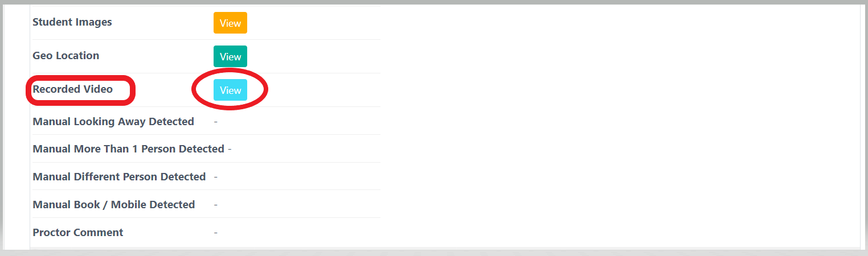Viewport: 868px width, 256px height.
Task: Click the Manual Different Person Detected label
Action: point(119,177)
